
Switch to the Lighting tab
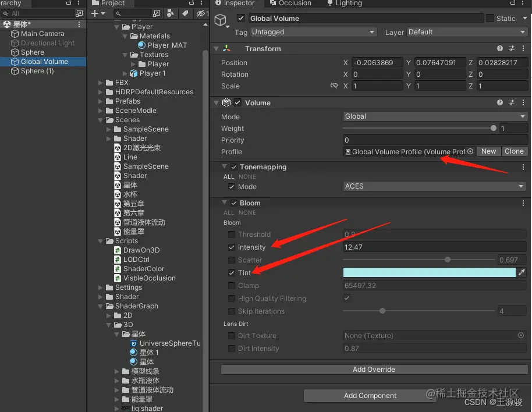click(x=345, y=3)
